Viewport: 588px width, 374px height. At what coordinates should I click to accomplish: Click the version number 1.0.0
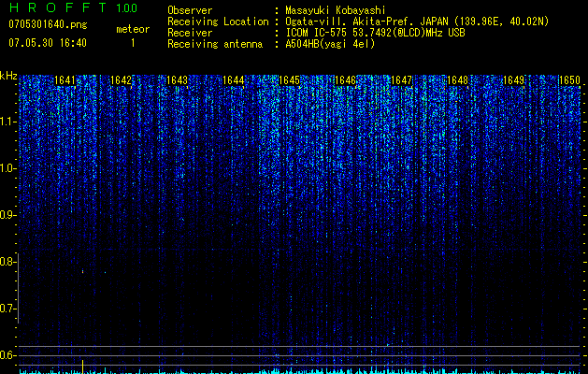(127, 7)
